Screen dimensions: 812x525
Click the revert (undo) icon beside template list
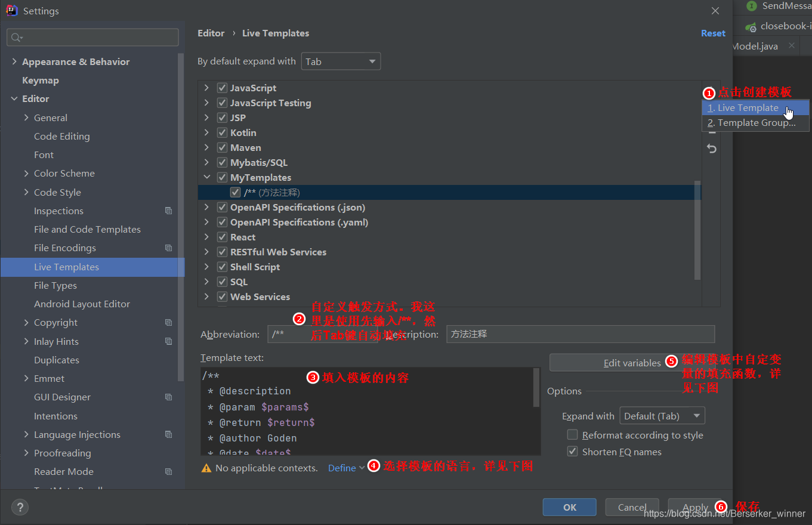point(712,149)
